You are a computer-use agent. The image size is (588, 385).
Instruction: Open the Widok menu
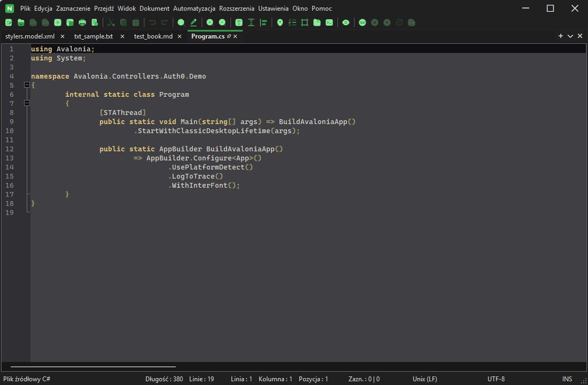(x=127, y=8)
